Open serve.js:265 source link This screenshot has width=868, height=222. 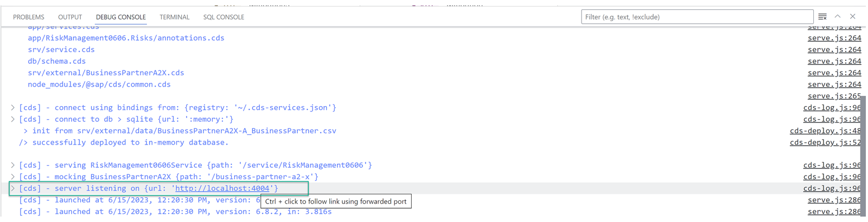click(x=834, y=96)
